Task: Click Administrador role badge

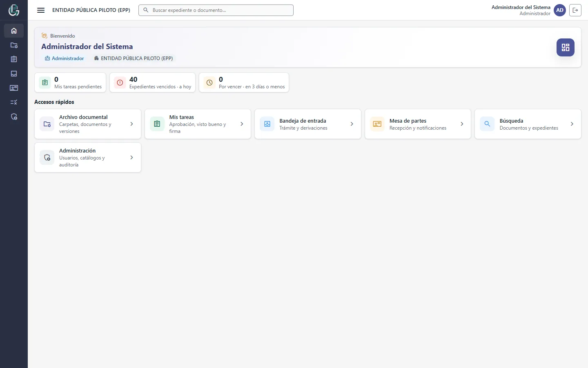Action: point(65,58)
